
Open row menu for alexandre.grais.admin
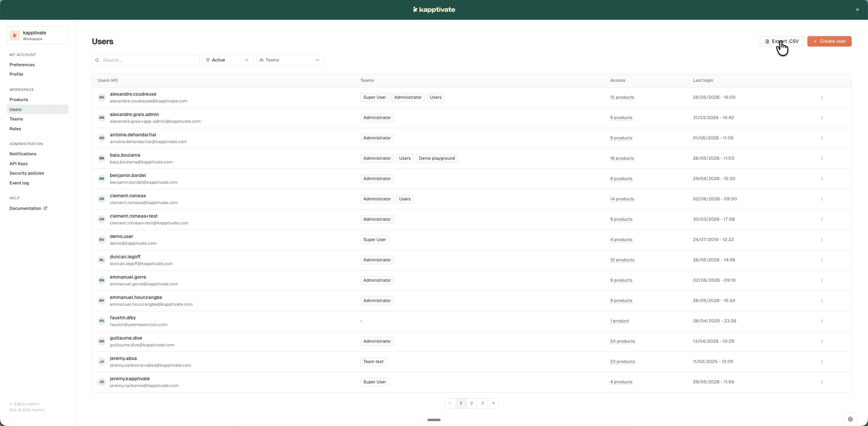click(821, 117)
